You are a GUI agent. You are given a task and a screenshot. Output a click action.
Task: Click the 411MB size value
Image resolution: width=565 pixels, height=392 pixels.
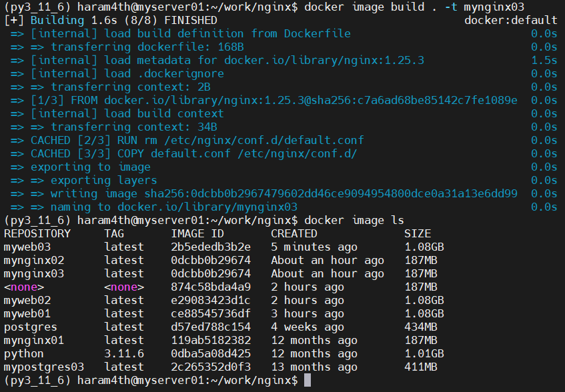coord(421,367)
